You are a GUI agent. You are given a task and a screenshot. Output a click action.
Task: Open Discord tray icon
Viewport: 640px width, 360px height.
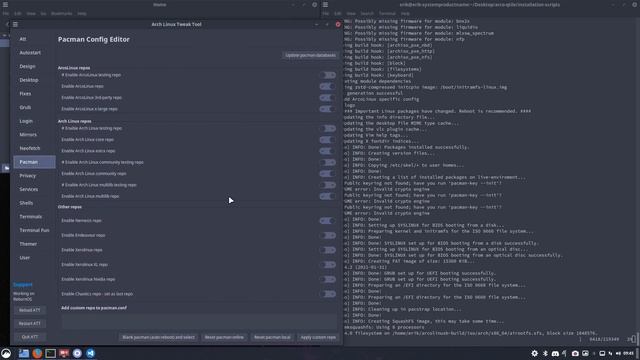555,353
